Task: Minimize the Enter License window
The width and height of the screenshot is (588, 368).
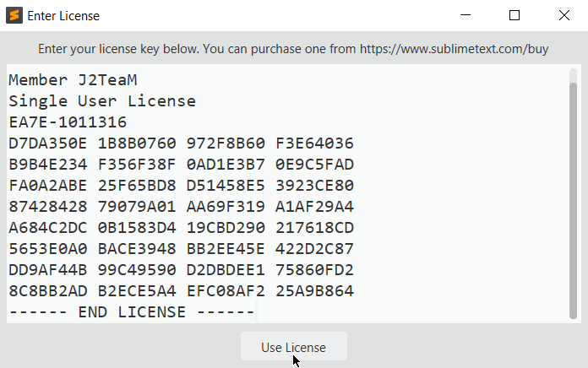Action: pos(465,15)
